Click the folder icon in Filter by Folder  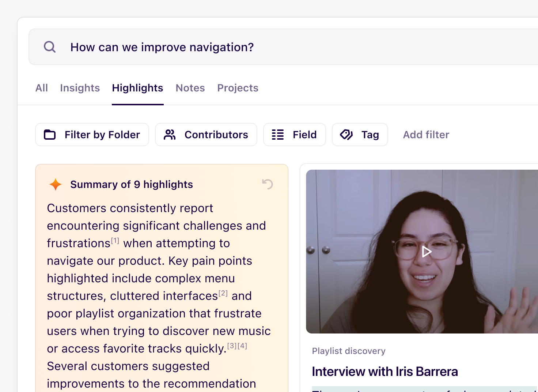(x=50, y=135)
